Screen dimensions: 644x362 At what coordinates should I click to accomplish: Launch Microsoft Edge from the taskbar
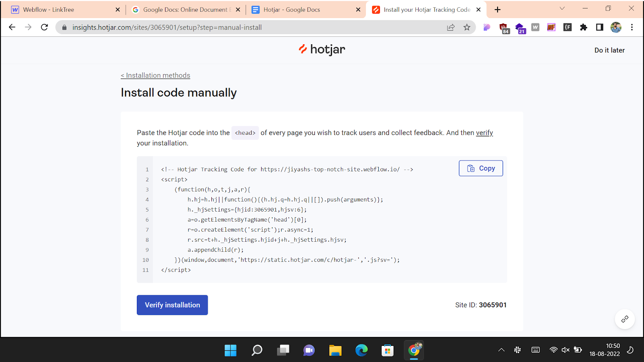(x=361, y=350)
